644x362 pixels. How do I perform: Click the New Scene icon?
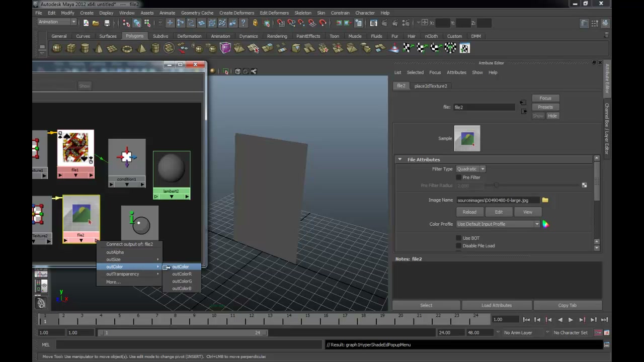tap(86, 23)
